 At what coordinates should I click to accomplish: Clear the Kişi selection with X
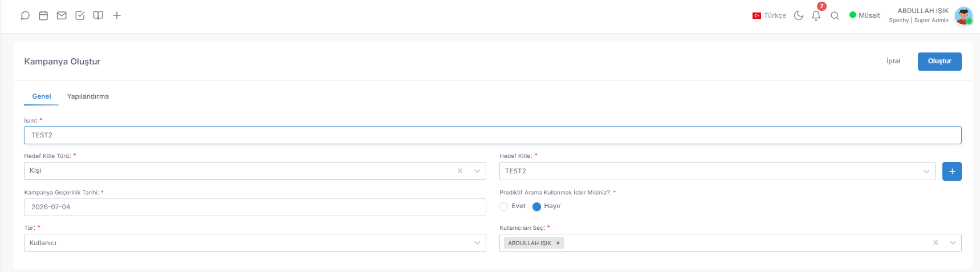(x=460, y=170)
